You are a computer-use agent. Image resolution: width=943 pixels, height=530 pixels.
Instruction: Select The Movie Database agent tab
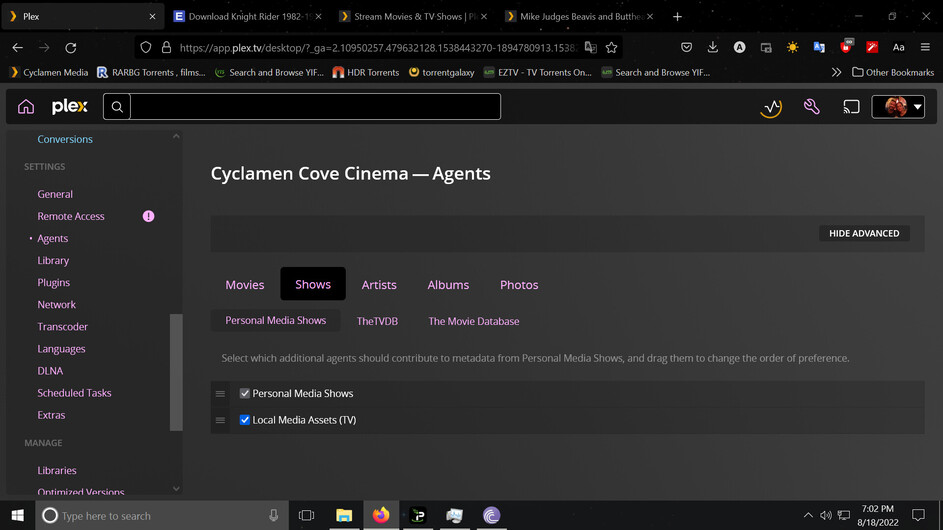[474, 321]
